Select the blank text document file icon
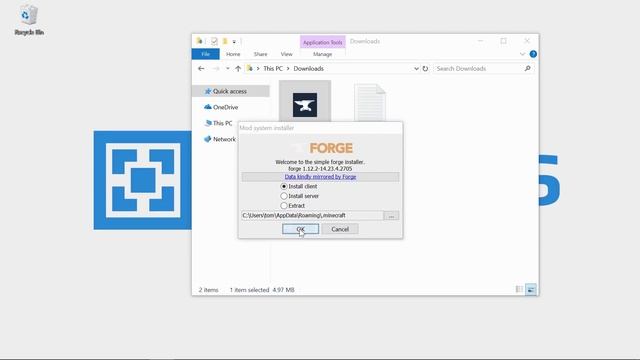This screenshot has width=640, height=360. [370, 103]
